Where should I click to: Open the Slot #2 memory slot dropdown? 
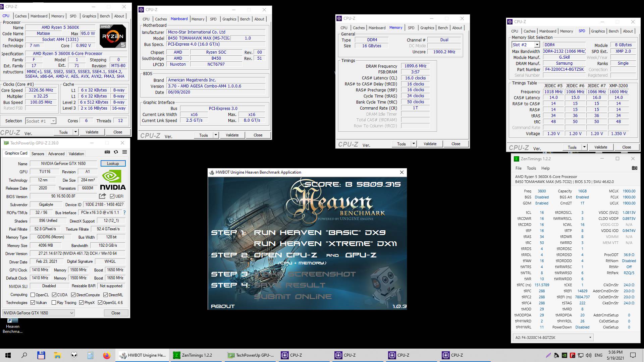pos(526,45)
